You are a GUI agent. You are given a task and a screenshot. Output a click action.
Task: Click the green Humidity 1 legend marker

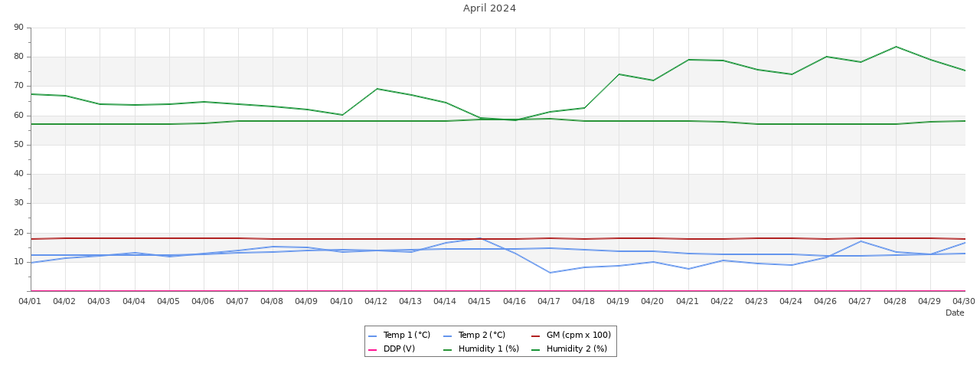(x=448, y=349)
